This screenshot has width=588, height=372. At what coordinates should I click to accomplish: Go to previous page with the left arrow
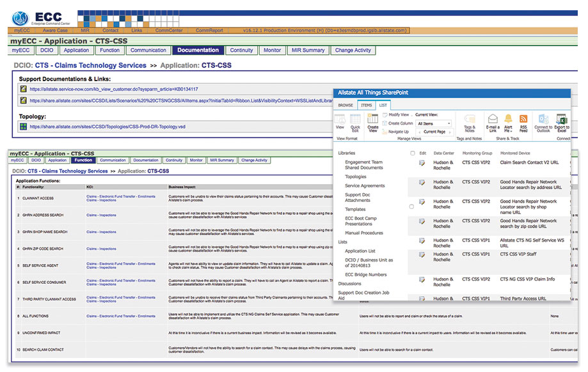[419, 132]
